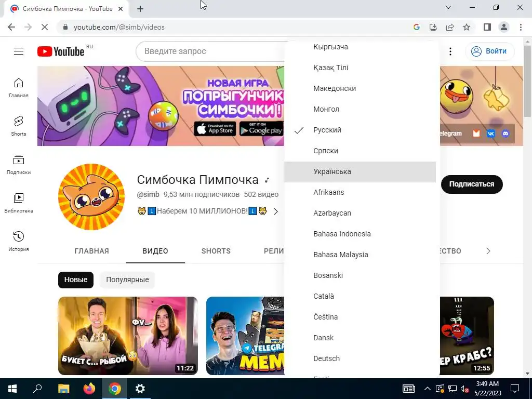Open Chrome profile avatar menu
The width and height of the screenshot is (532, 399).
tap(504, 27)
